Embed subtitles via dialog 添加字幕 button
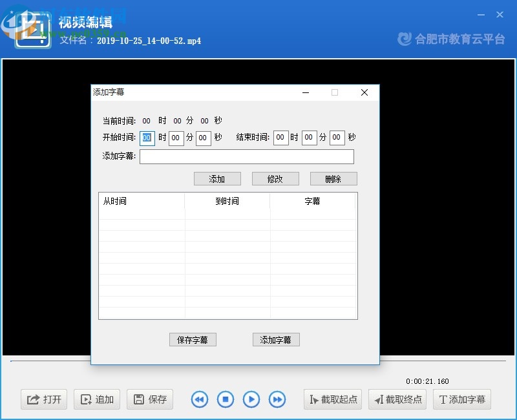The width and height of the screenshot is (517, 420). pos(277,339)
